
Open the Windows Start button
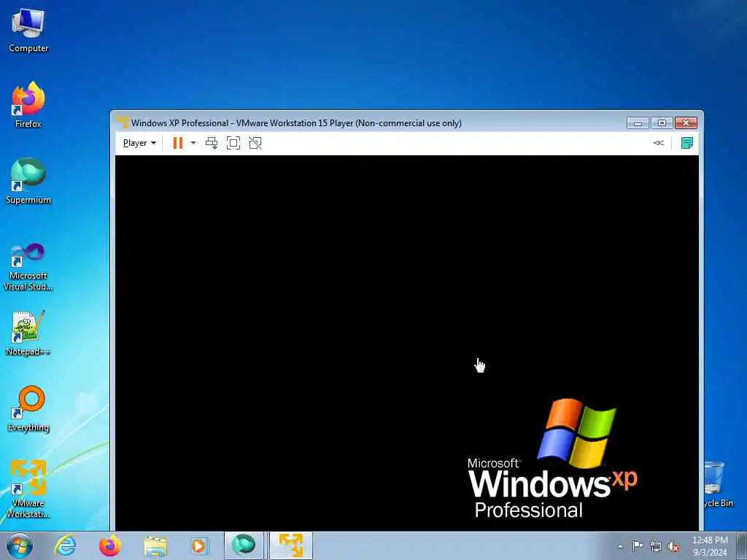click(x=20, y=545)
